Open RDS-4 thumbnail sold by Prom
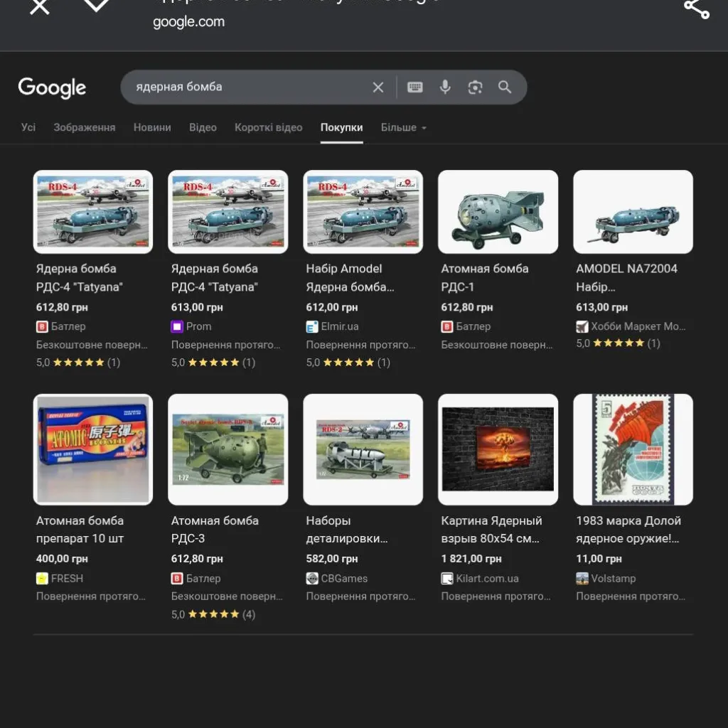 (x=228, y=212)
